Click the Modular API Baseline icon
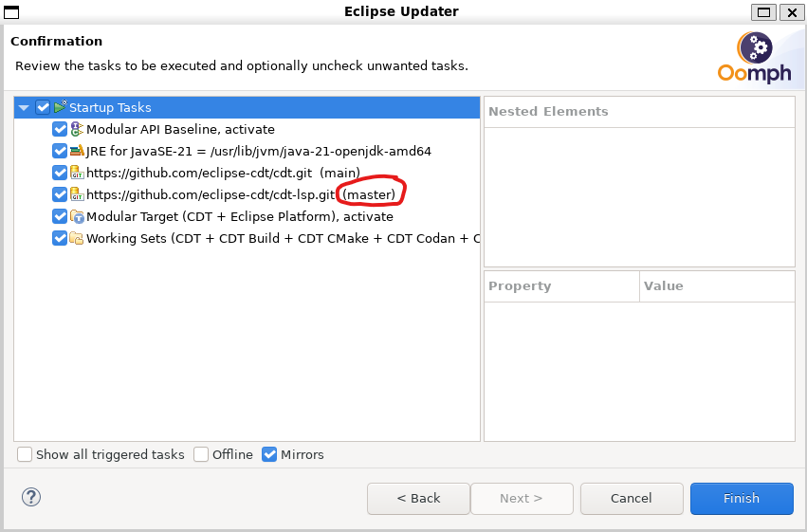Screen dimensions: 807x532 tap(77, 129)
